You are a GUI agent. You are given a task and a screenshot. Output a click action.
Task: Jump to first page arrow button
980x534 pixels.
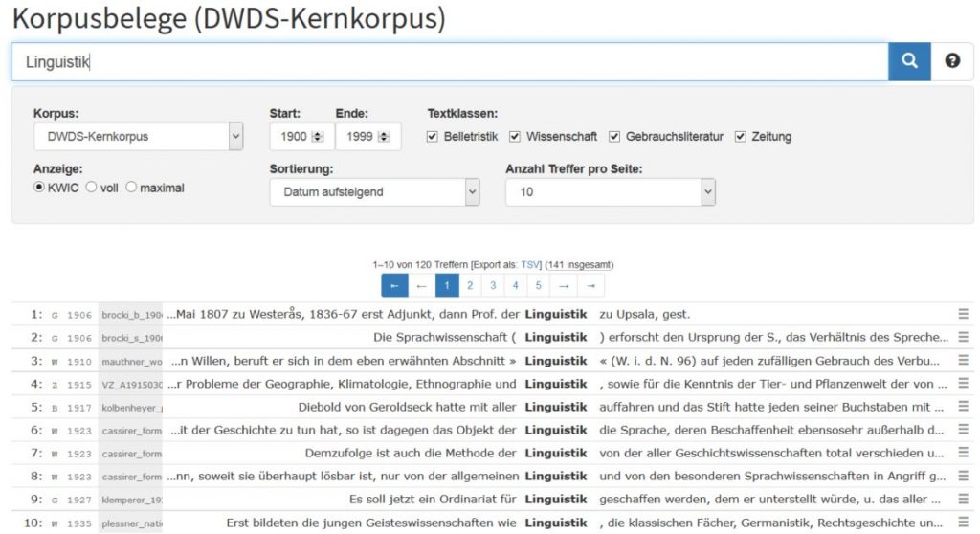click(394, 285)
